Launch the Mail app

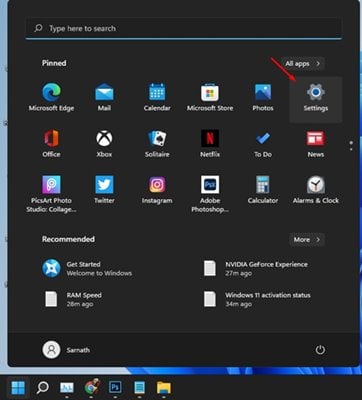(x=104, y=97)
